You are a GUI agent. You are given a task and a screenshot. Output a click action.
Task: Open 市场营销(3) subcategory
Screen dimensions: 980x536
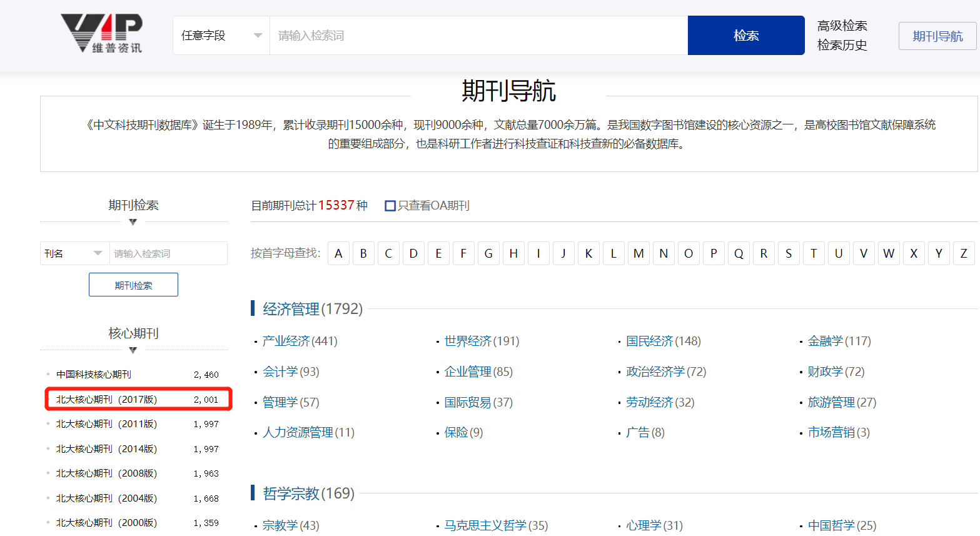[839, 432]
